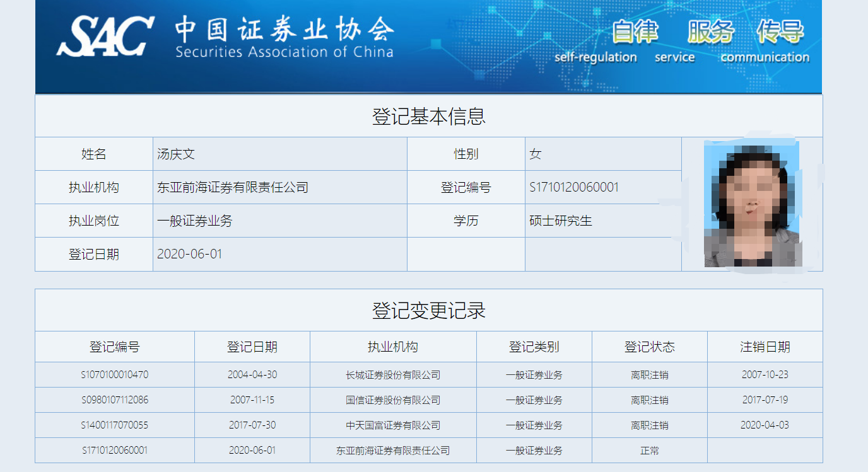
Task: Click the cancellation date 2017-07-19
Action: click(x=765, y=400)
